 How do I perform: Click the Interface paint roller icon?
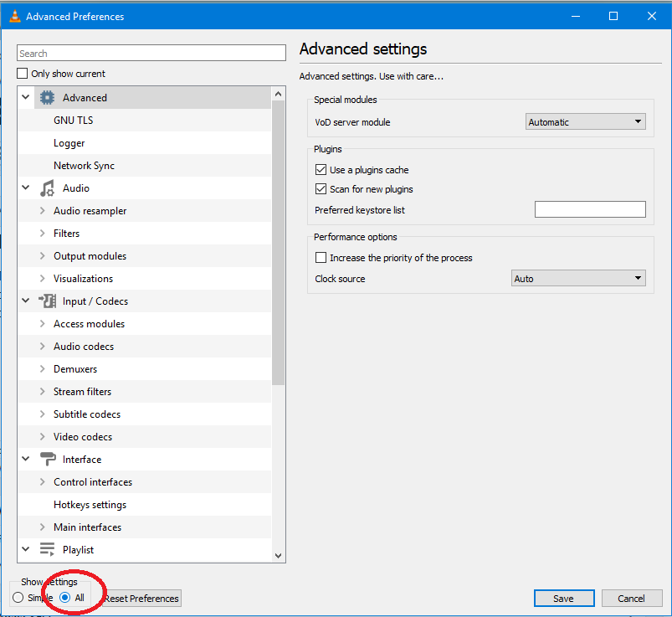[x=48, y=460]
